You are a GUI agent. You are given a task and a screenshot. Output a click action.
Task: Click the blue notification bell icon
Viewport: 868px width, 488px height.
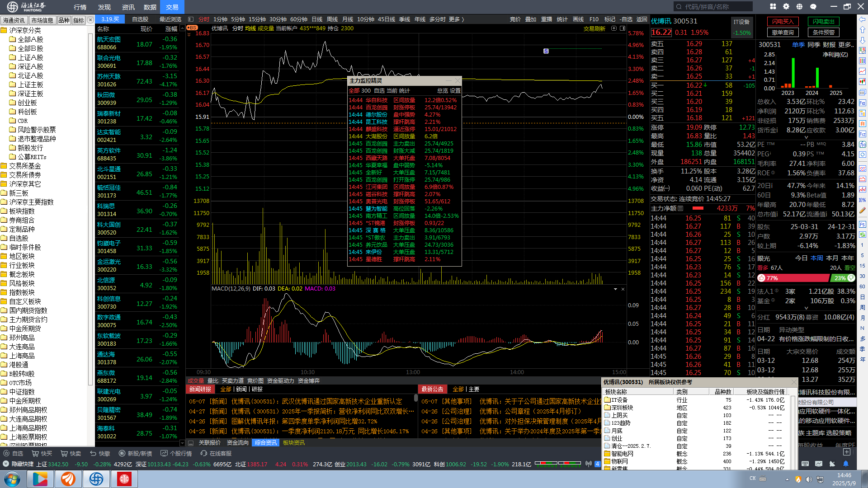point(846,464)
